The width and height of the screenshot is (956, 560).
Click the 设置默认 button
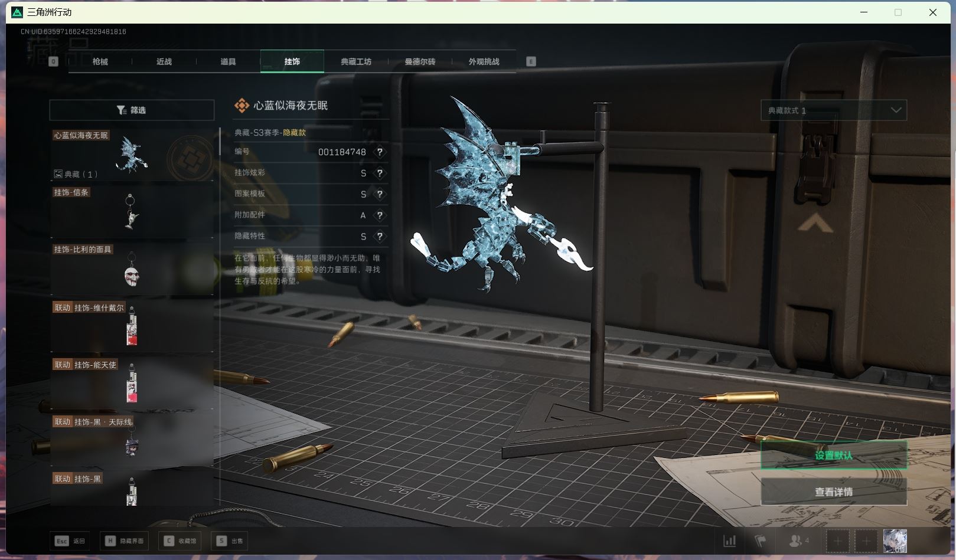coord(833,455)
